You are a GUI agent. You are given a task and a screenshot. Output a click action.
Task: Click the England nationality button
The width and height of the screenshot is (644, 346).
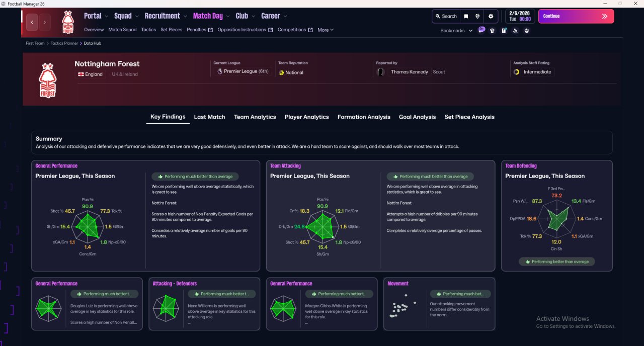point(90,74)
